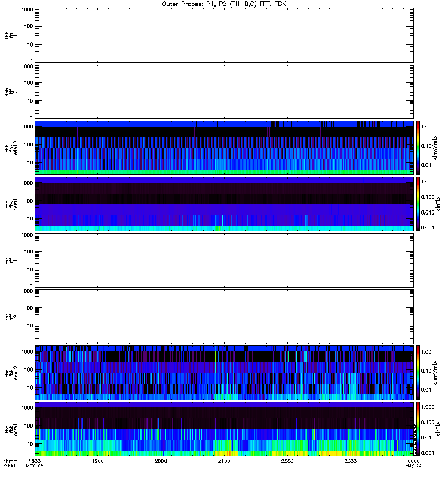Click the "May 24" date label

[x=35, y=465]
